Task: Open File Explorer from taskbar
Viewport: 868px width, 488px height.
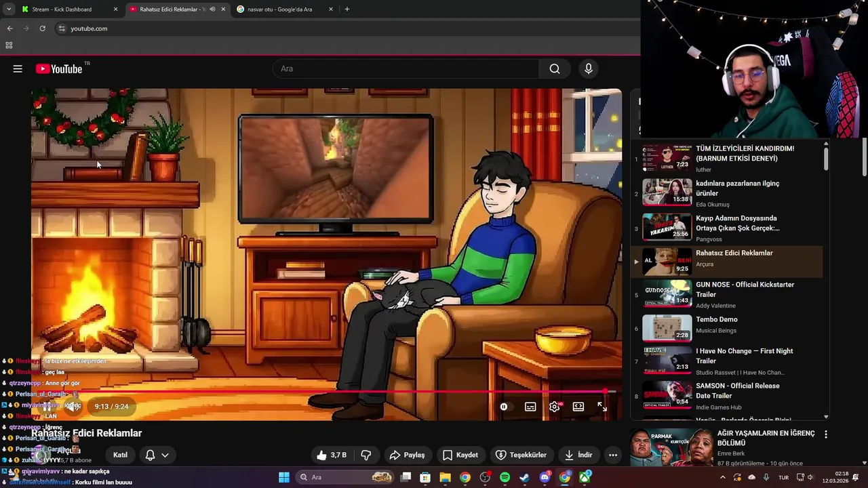Action: click(x=445, y=477)
